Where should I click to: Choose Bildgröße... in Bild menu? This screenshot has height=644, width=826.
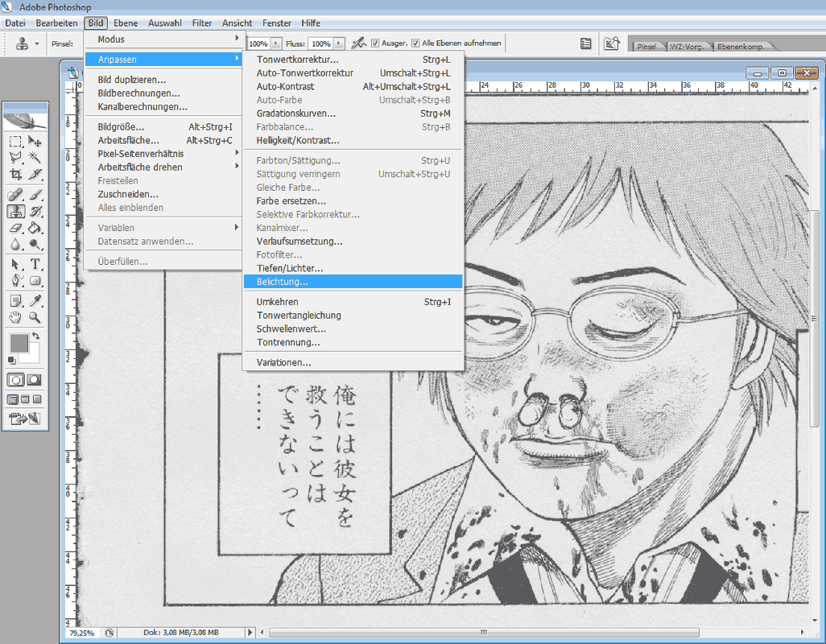(163, 127)
